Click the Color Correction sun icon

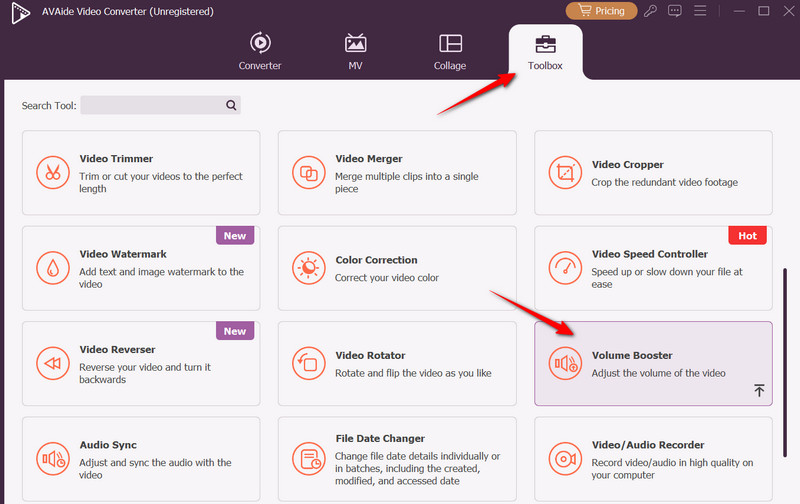point(309,267)
